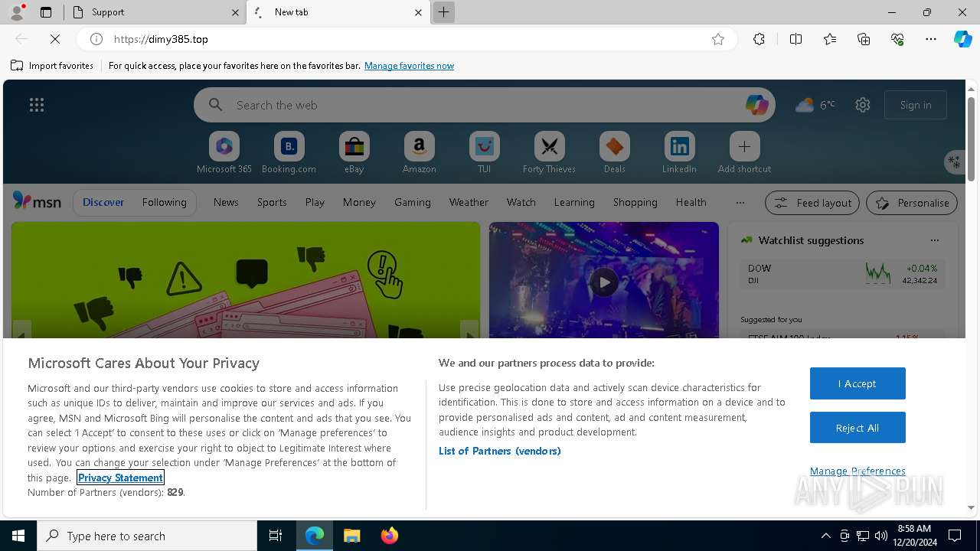The height and width of the screenshot is (551, 980).
Task: Show the weather 6°C widget
Action: tap(815, 105)
